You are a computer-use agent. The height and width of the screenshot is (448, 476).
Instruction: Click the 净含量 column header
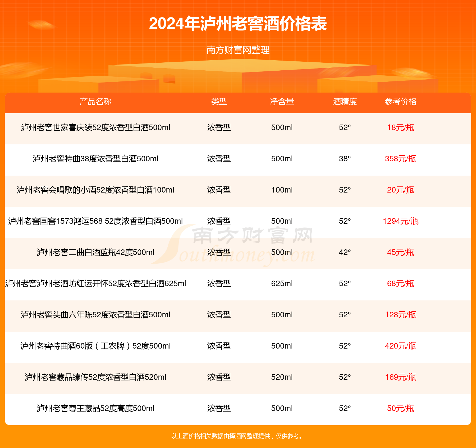tap(282, 102)
